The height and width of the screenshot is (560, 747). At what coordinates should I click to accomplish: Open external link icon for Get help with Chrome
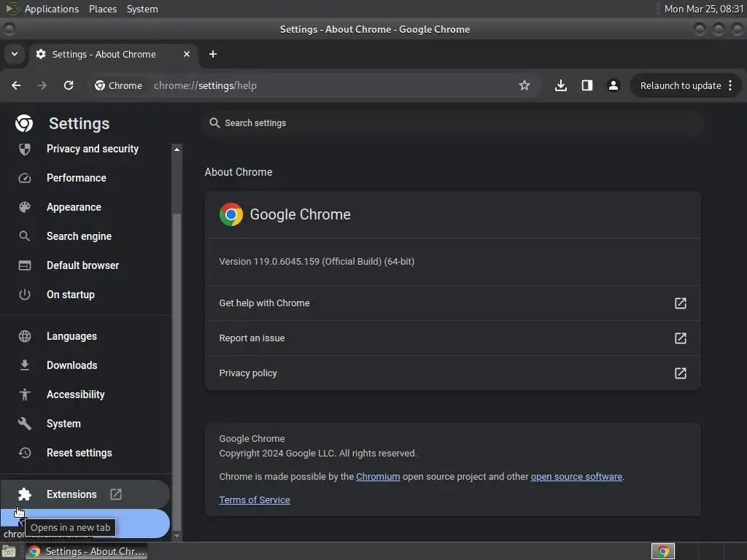tap(681, 303)
